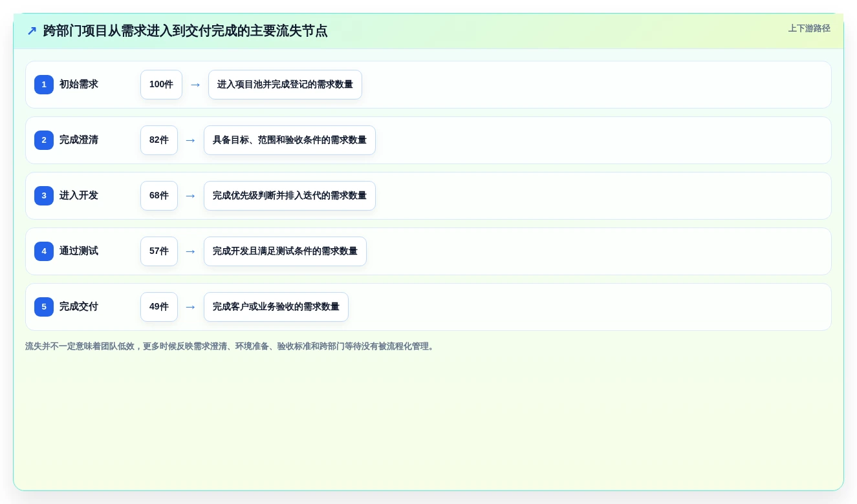
Task: Click the footnote starting with 流失并不一定意味着团队低效
Action: pyautogui.click(x=231, y=346)
